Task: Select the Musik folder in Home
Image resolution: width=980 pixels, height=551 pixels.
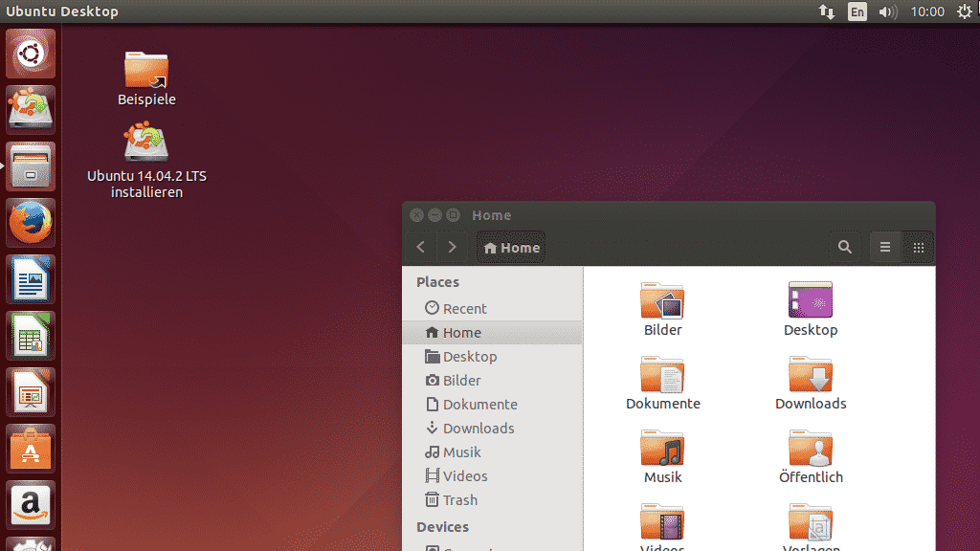Action: [x=662, y=456]
